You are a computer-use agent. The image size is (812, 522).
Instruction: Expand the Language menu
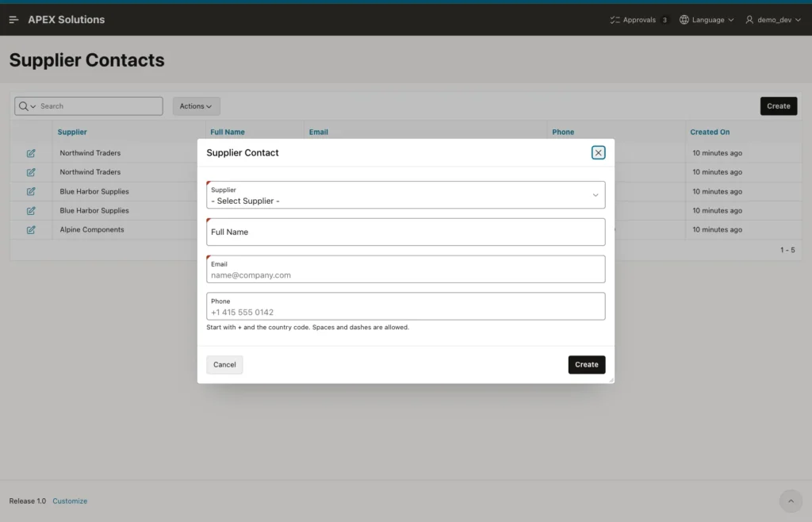[707, 20]
